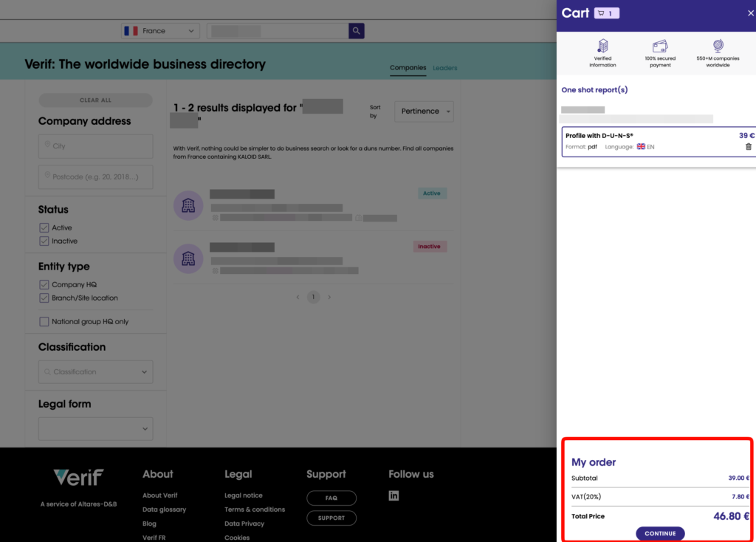Open the About Verif link
The height and width of the screenshot is (542, 756).
[x=160, y=495]
